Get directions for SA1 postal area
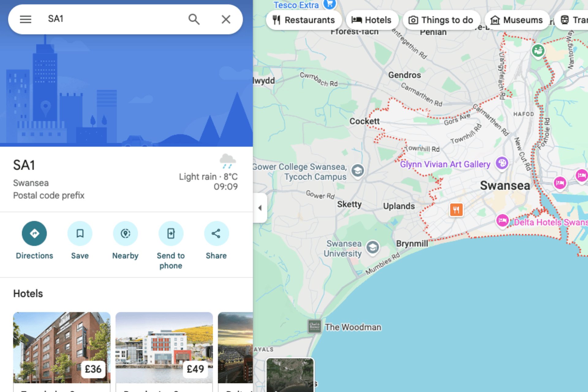Image resolution: width=588 pixels, height=392 pixels. click(x=34, y=233)
